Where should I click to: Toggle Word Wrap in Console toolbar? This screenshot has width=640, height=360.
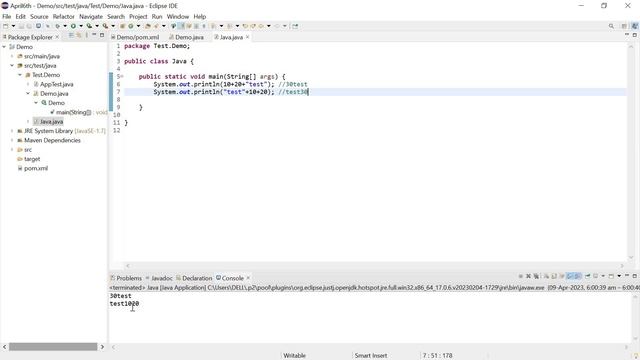[x=562, y=276]
